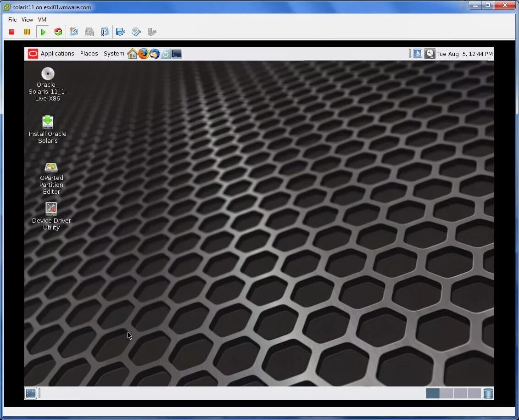The width and height of the screenshot is (519, 420).
Task: Launch Thunderbird mail from the top panel
Action: pyautogui.click(x=154, y=54)
